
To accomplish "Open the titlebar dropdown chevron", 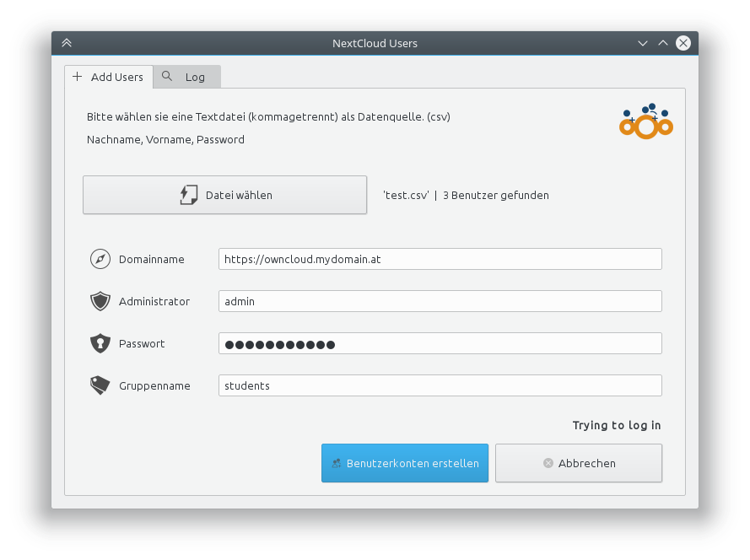I will (x=643, y=43).
